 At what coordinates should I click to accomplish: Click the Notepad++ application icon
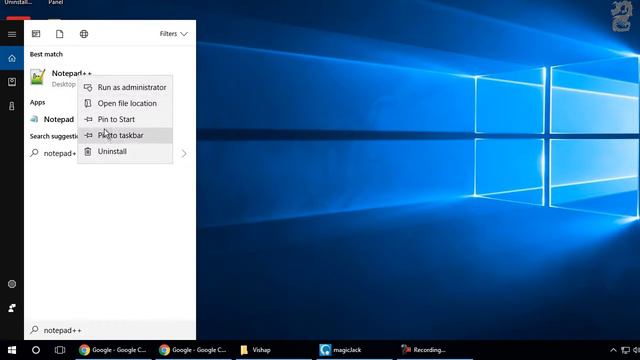click(x=38, y=77)
